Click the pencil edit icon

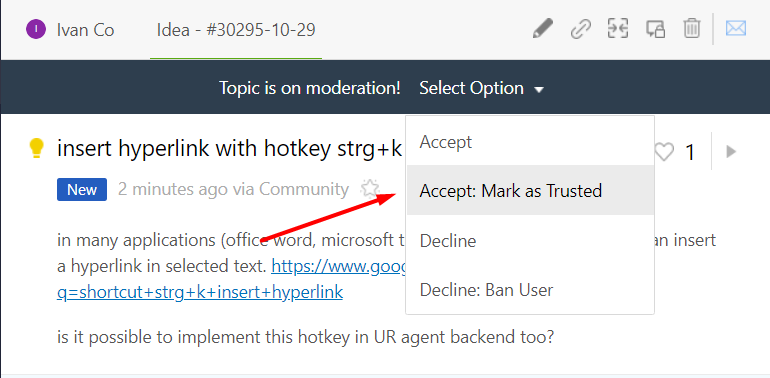pos(543,29)
